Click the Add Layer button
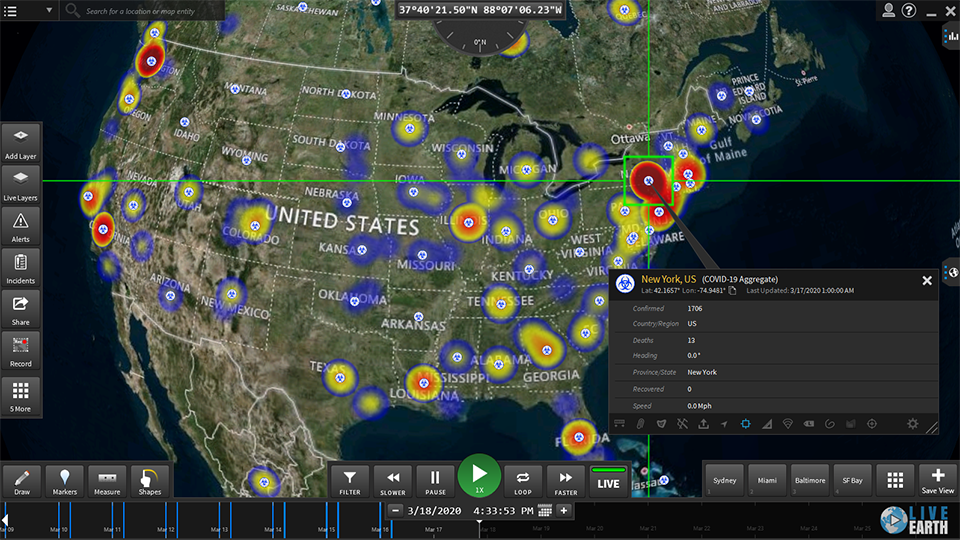The image size is (960, 540). pos(21,143)
